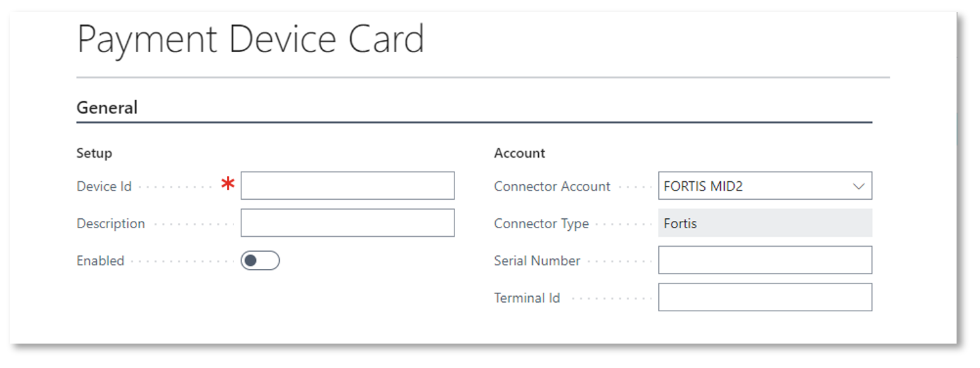Select the Description field label

pos(111,224)
